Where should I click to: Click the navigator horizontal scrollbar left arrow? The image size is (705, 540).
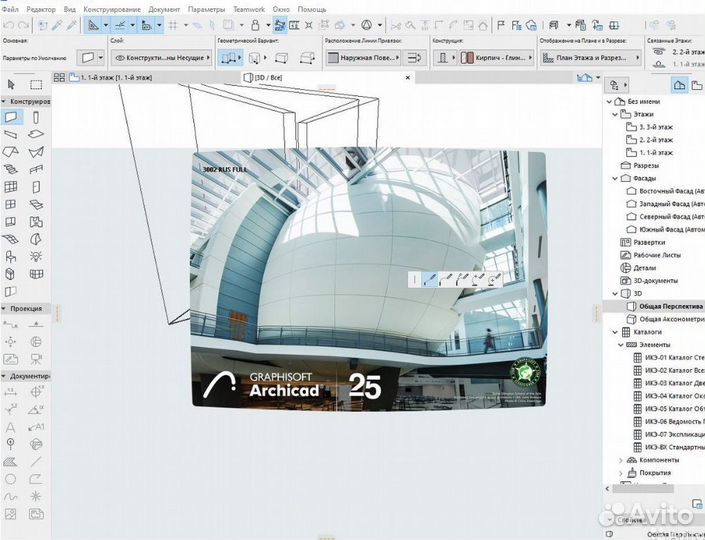[x=607, y=489]
